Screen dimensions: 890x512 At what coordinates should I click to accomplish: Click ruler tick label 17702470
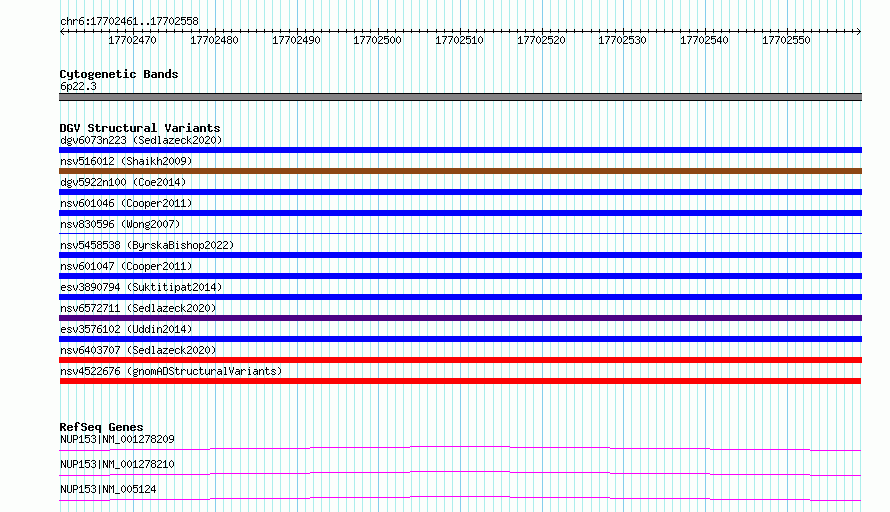tap(132, 40)
